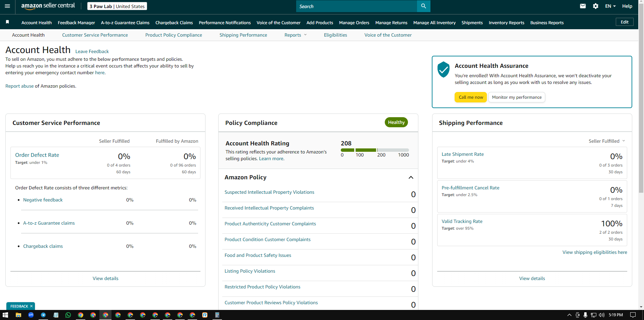Open Listing Policy Violations
Viewport: 644px width, 320px height.
pos(250,271)
